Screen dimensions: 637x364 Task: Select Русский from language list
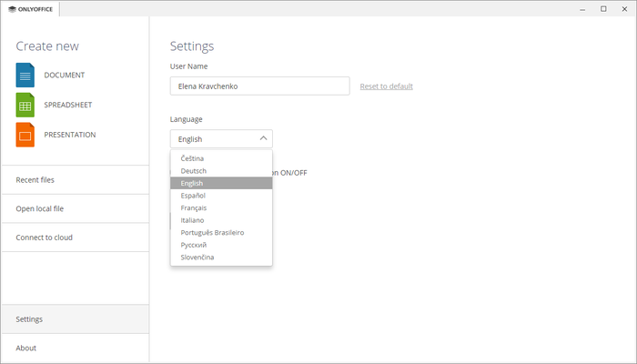194,245
